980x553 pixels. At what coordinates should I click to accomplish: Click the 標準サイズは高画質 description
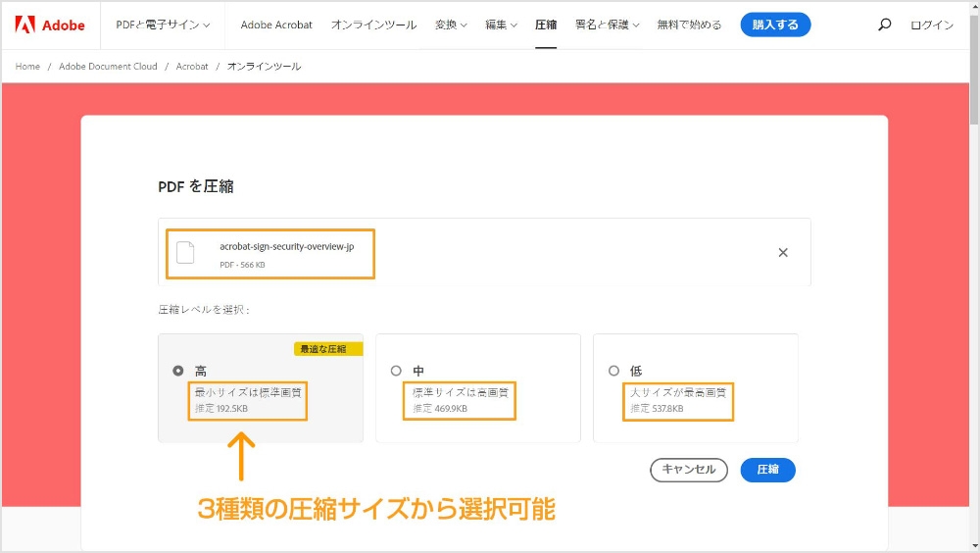[x=461, y=392]
